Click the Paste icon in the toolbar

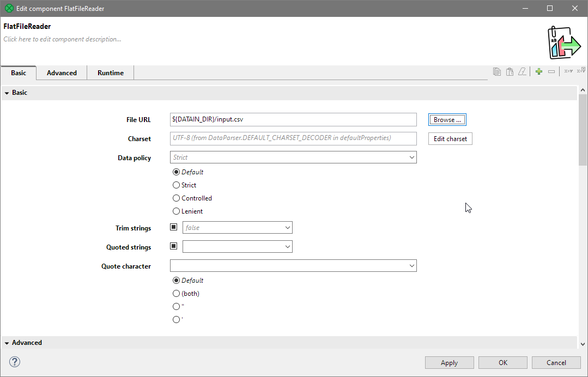coord(510,71)
